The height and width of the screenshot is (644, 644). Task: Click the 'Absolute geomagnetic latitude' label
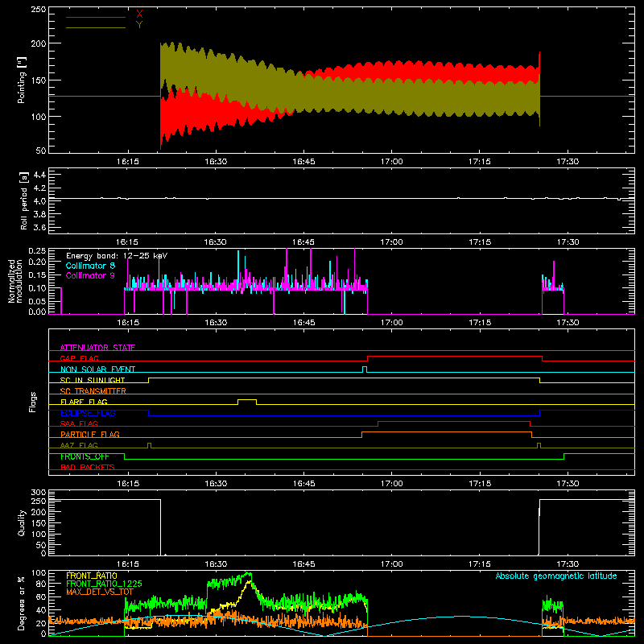coord(556,576)
